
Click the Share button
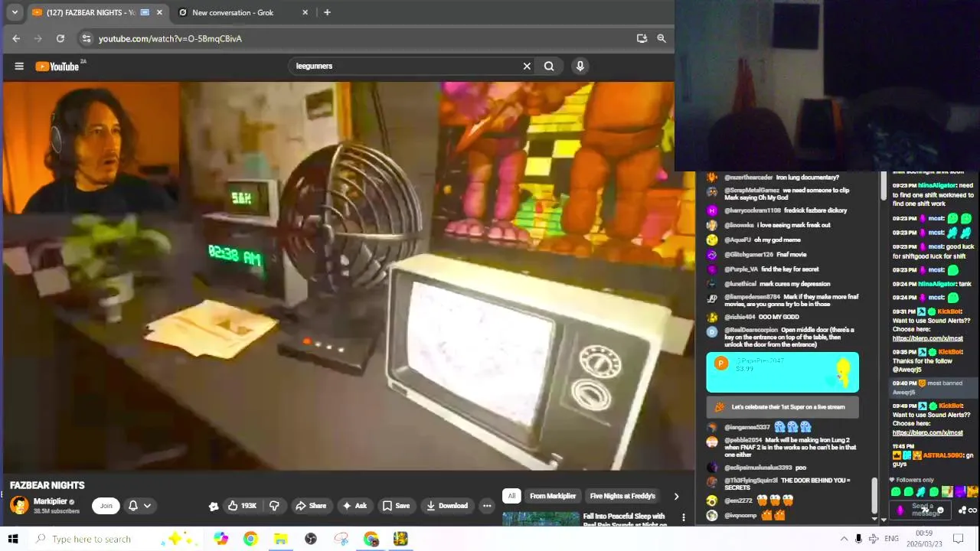pos(311,506)
